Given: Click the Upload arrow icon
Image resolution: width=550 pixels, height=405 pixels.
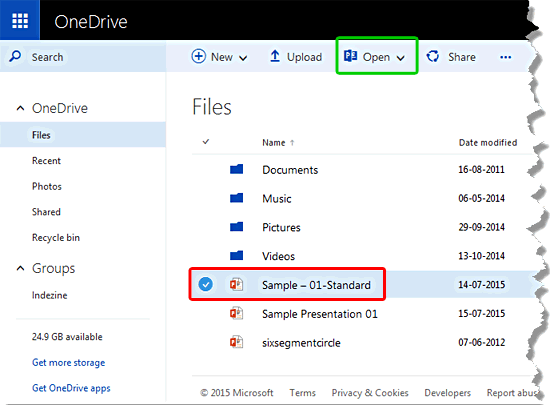Looking at the screenshot, I should pyautogui.click(x=275, y=56).
